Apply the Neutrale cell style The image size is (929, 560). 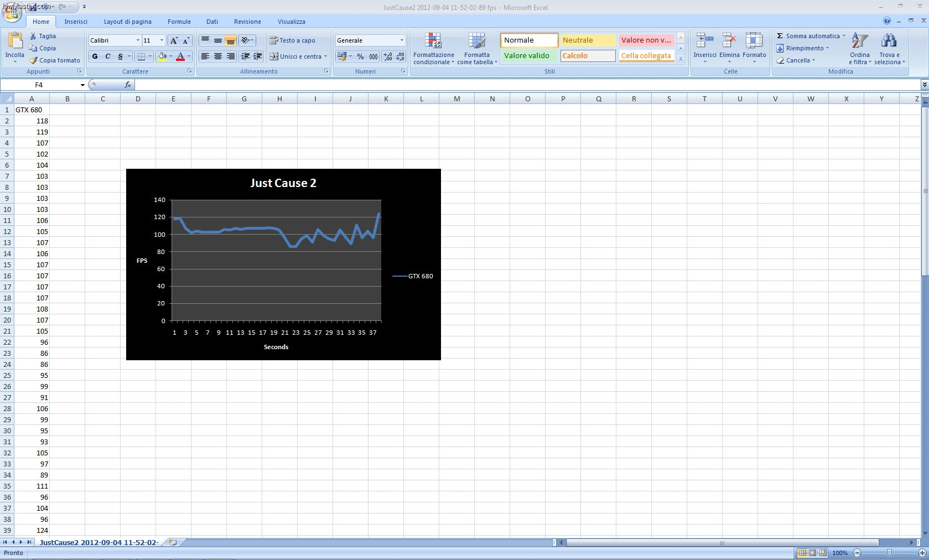click(x=588, y=40)
